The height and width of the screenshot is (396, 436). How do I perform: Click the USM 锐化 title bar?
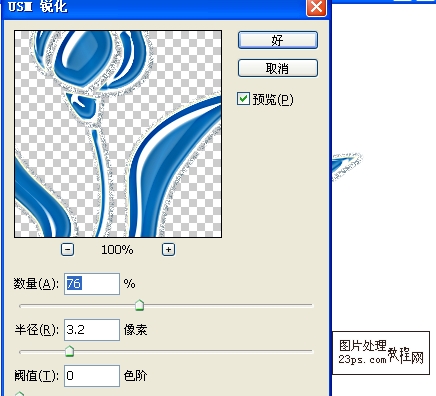(153, 7)
